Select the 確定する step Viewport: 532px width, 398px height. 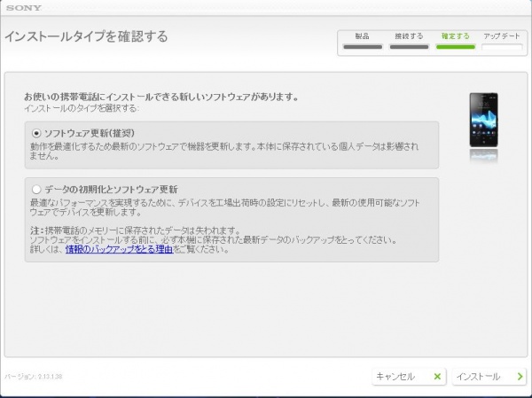[455, 36]
